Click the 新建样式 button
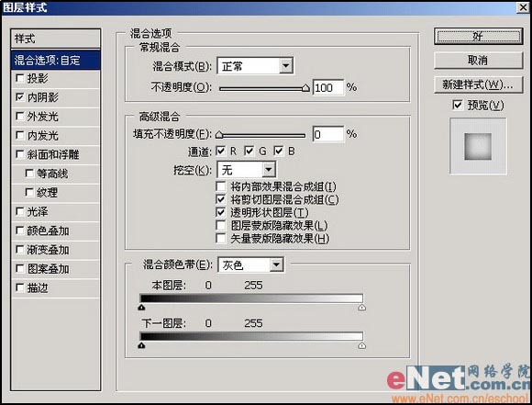This screenshot has height=405, width=532. [x=478, y=84]
